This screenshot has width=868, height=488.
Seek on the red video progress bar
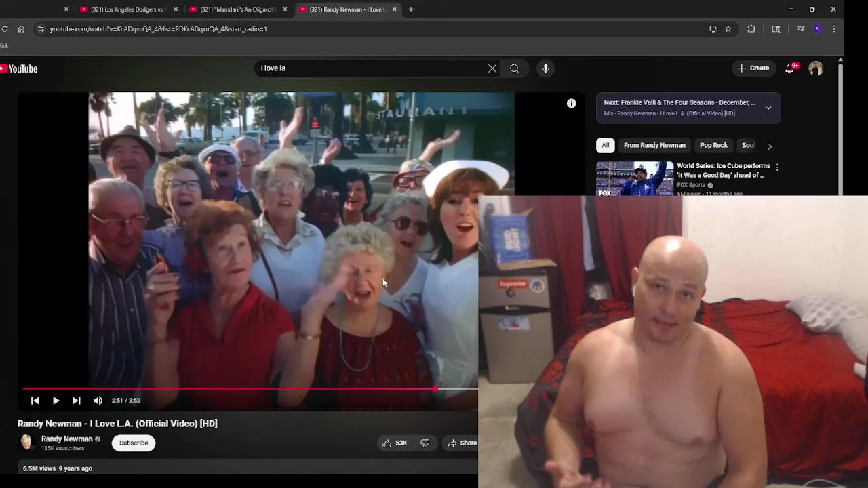250,389
